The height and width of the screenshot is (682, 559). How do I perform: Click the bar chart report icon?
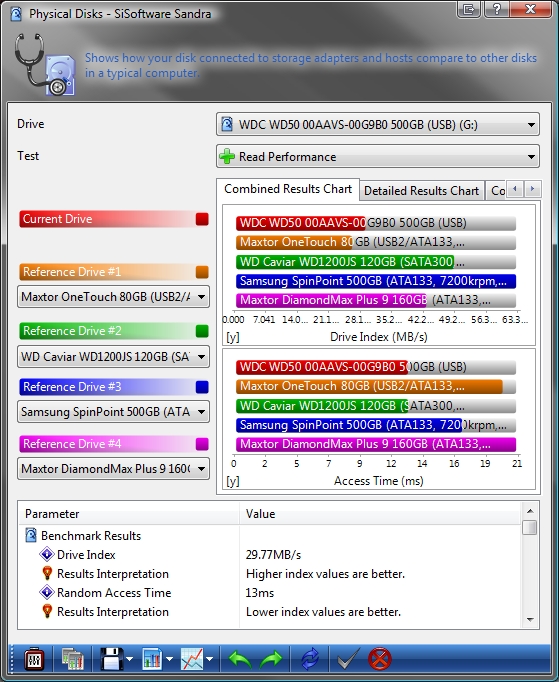(152, 659)
